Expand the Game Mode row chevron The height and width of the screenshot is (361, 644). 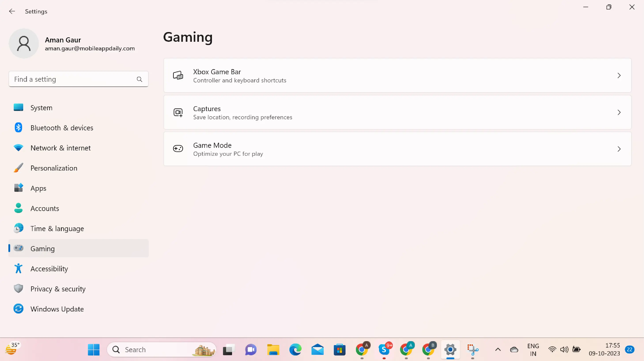[x=619, y=149]
